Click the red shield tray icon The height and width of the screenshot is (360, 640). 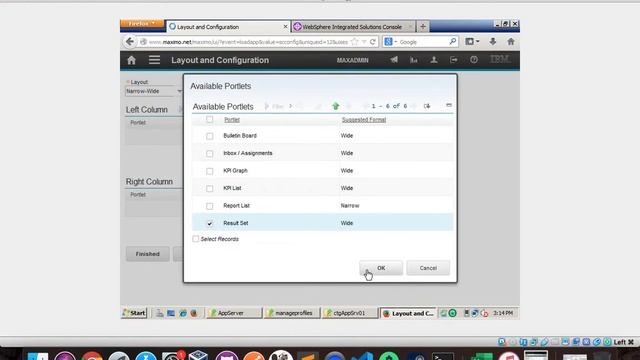coord(484,313)
